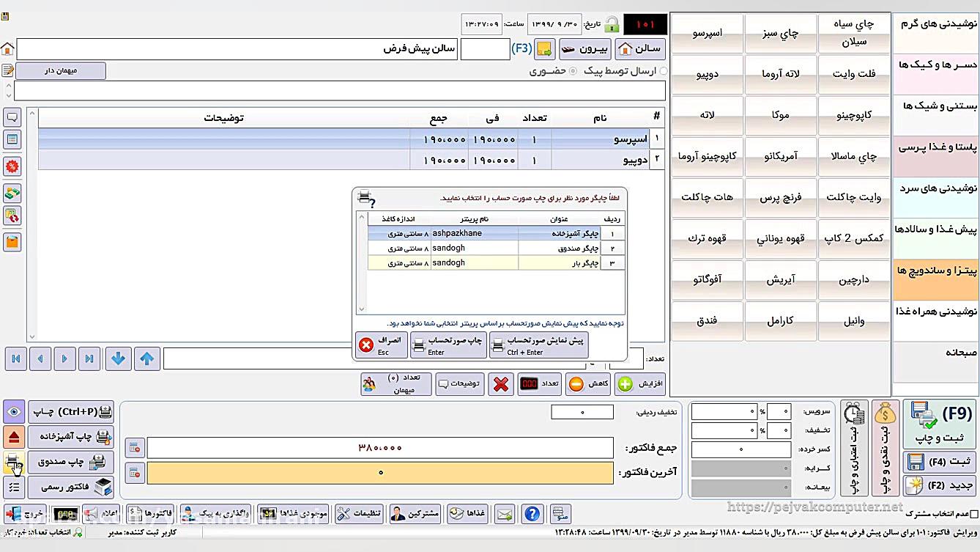Select the دوپیو row in the invoice grid
Viewport: 980px width, 552px height.
click(x=351, y=159)
